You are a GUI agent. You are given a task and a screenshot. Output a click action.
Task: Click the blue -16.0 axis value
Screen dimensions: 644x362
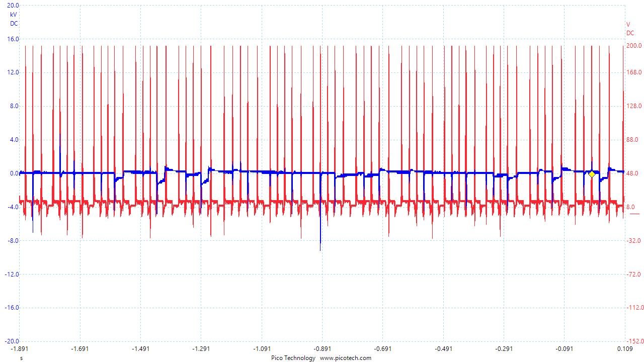point(12,308)
